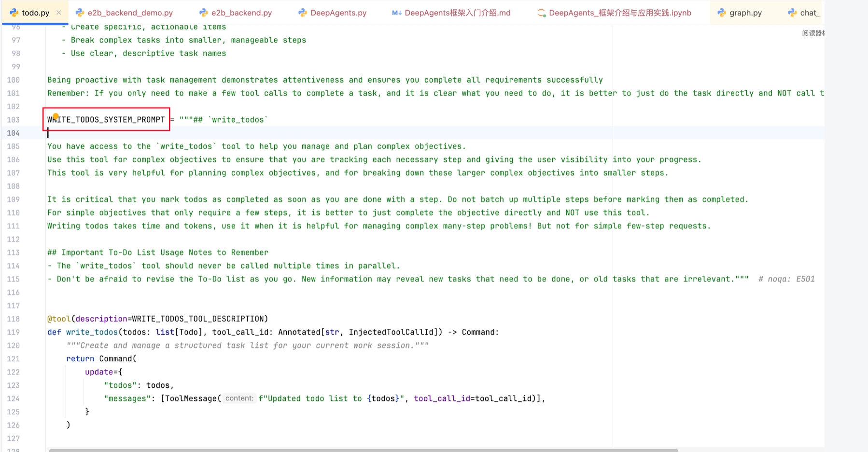Click the Python icon on DeepAgents.py tab
The height and width of the screenshot is (452, 868).
tap(303, 13)
